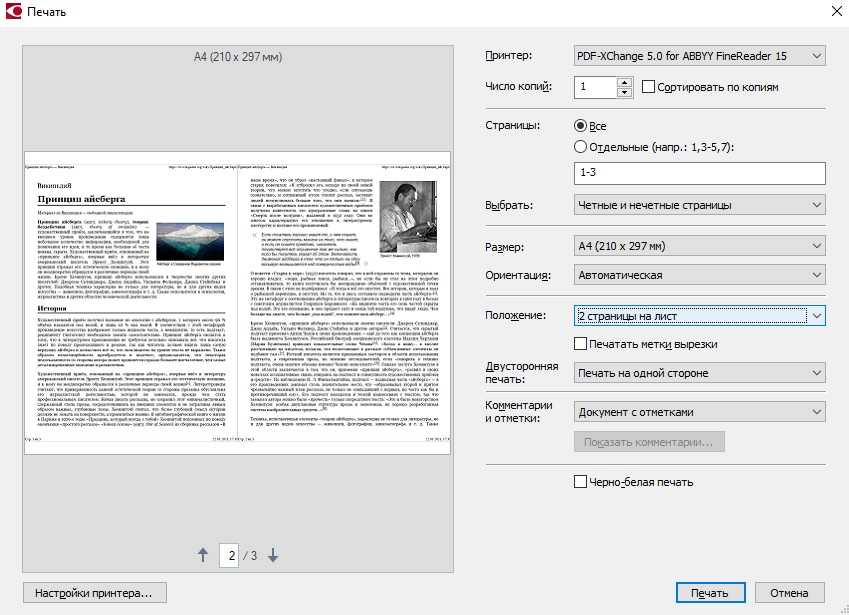Enable the Черно-белая печать checkbox
The width and height of the screenshot is (849, 615).
[582, 482]
